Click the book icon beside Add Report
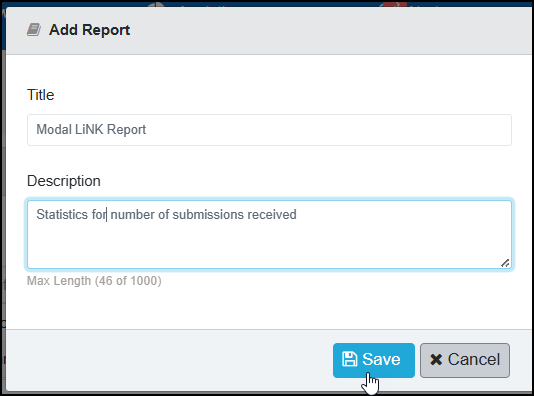 tap(34, 30)
